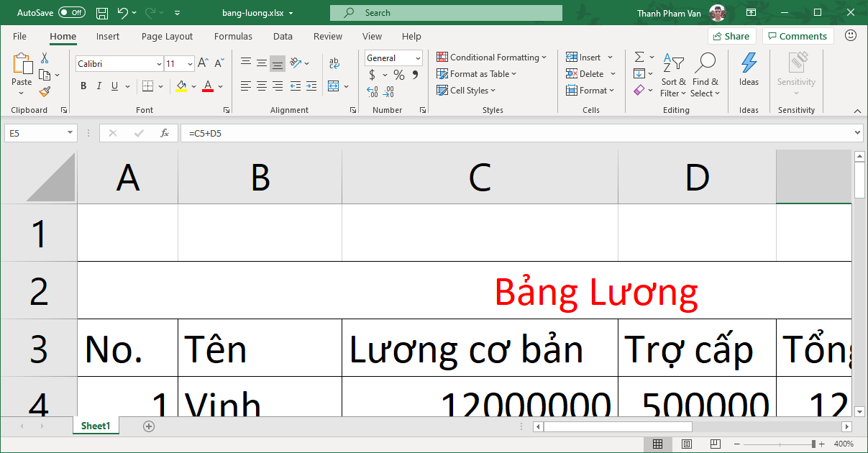The width and height of the screenshot is (868, 453).
Task: Open the General number format dropdown
Action: pos(418,58)
